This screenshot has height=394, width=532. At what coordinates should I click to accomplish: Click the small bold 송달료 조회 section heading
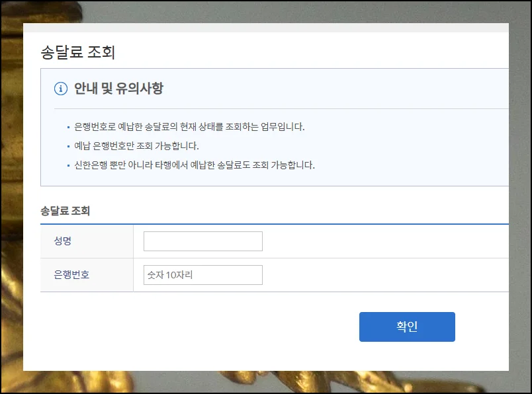65,212
